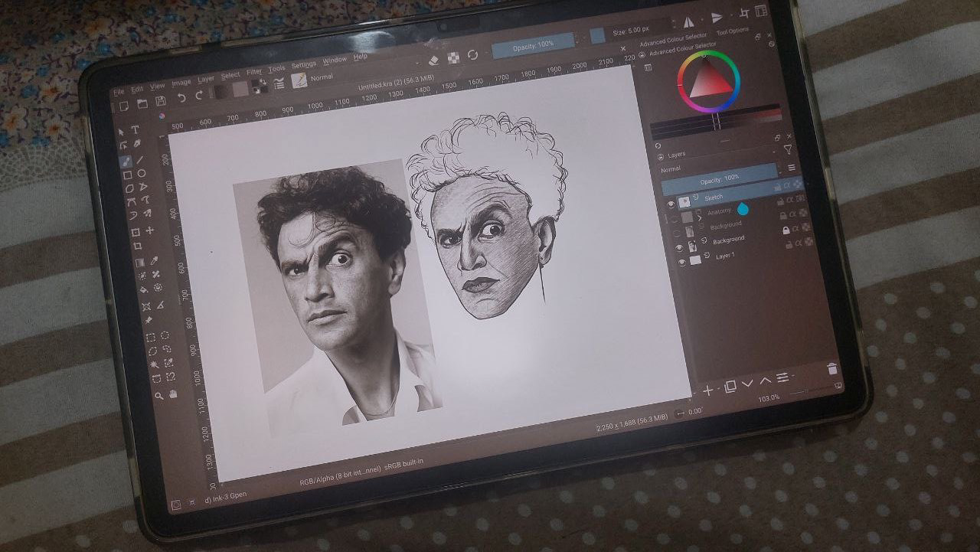Move layer down arrow
Viewport: 980px width, 552px height.
coord(747,384)
